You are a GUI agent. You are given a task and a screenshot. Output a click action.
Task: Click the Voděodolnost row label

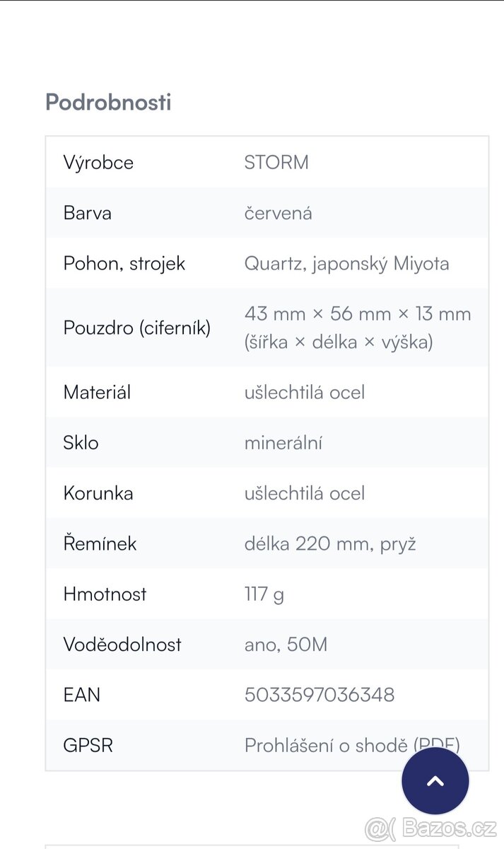point(122,645)
